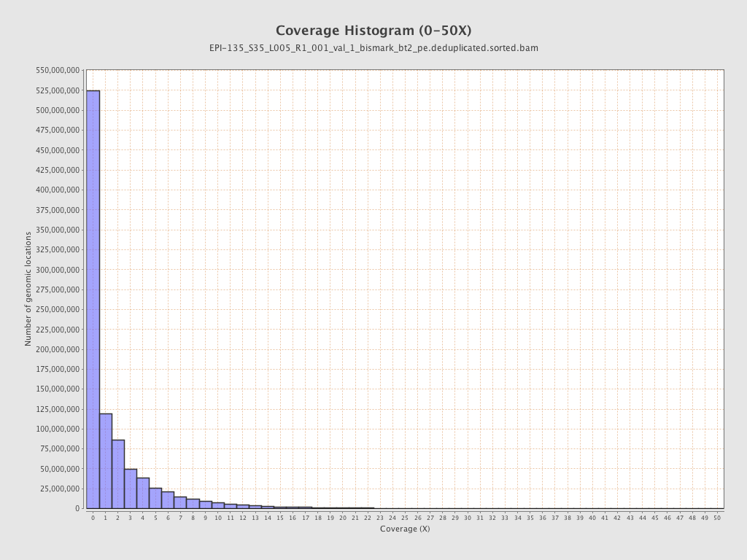Click the x-axis tick label 30
Image resolution: width=747 pixels, height=560 pixels.
[x=468, y=518]
